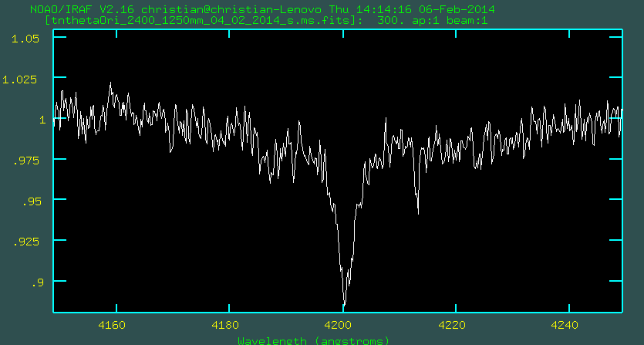644x345 pixels.
Task: Click the 1.025 flux axis label
Action: (23, 79)
